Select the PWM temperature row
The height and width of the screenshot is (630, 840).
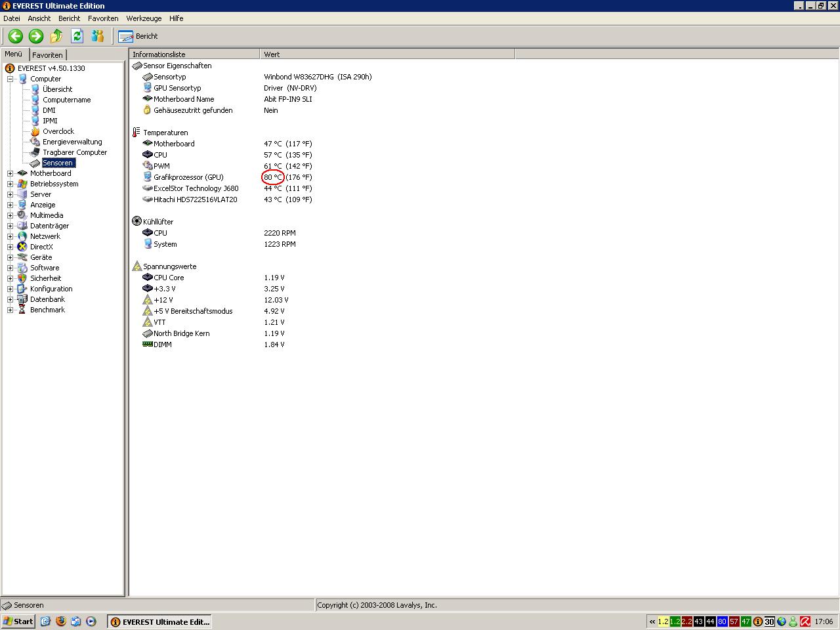[227, 166]
